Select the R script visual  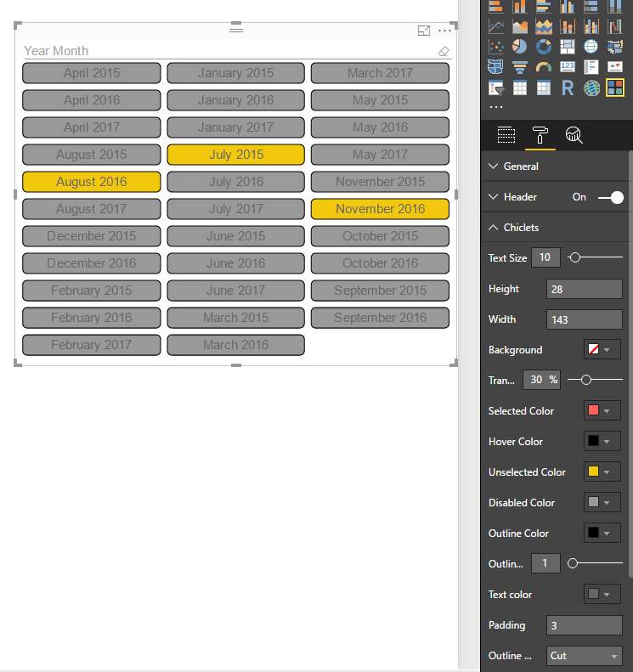[x=568, y=88]
